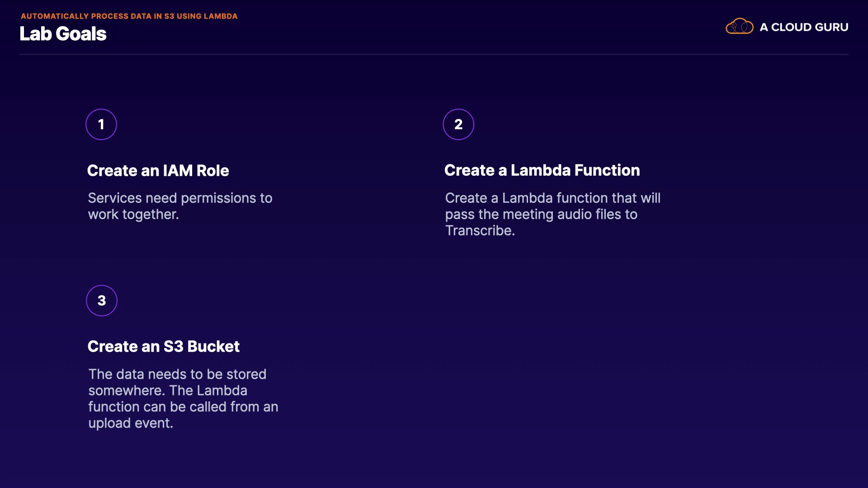Click the "pass the meeting audio files to" line

coord(541,214)
